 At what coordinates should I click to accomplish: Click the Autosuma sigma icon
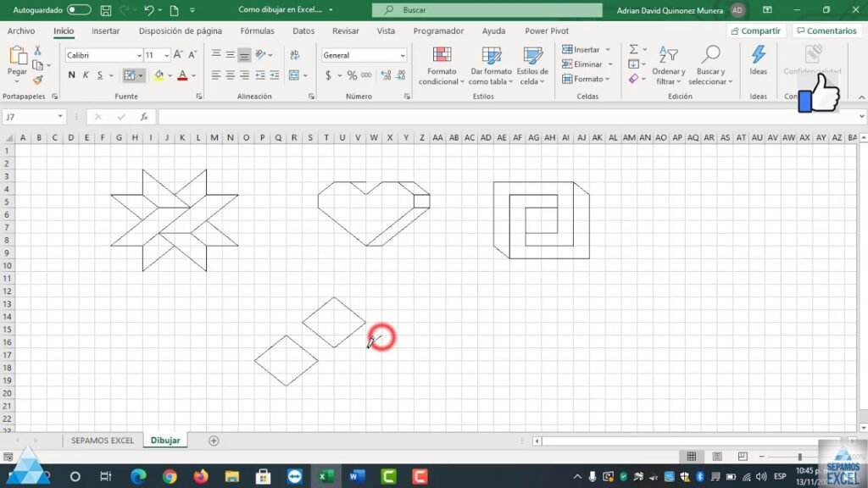point(632,49)
